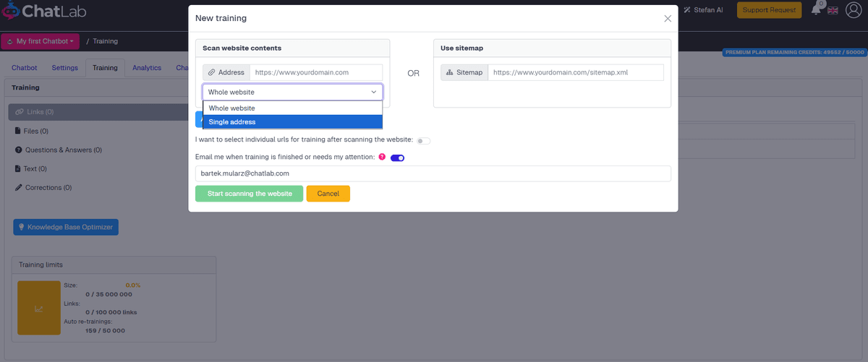Select Whole website option in list
This screenshot has height=362, width=868.
tap(292, 108)
